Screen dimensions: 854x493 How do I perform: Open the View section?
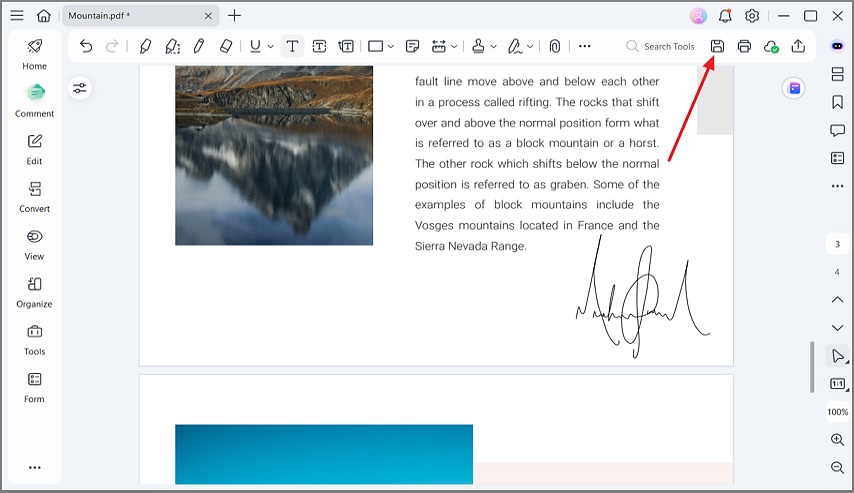click(x=34, y=245)
